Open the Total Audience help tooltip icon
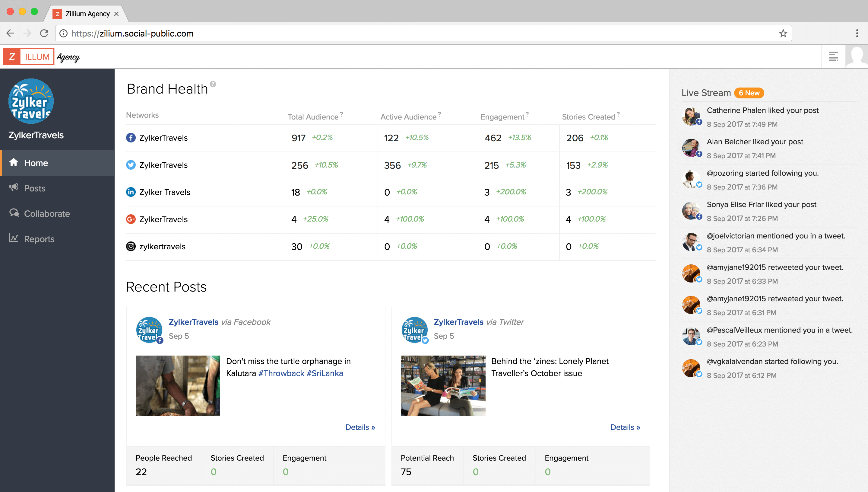This screenshot has height=492, width=868. (341, 114)
